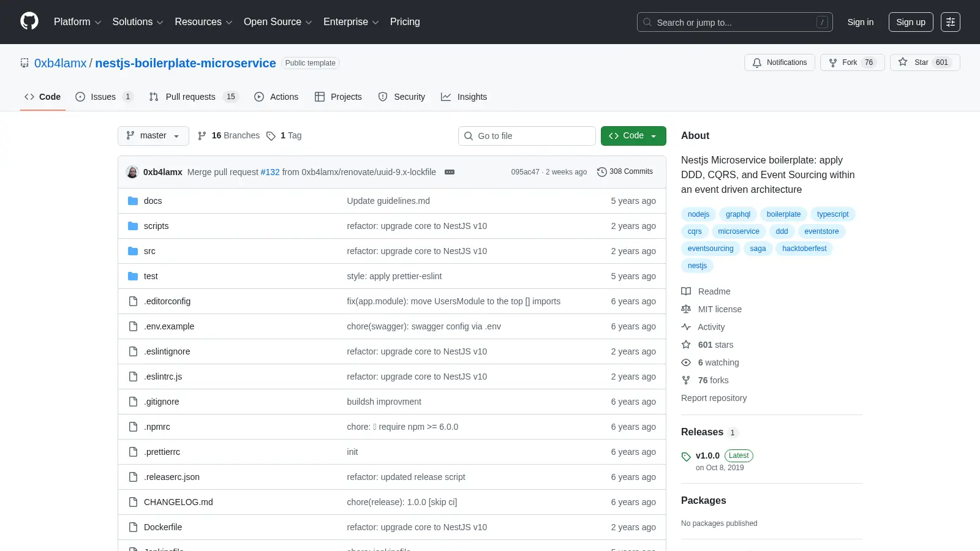Image resolution: width=980 pixels, height=551 pixels.
Task: Expand the Solutions menu
Action: [x=138, y=22]
